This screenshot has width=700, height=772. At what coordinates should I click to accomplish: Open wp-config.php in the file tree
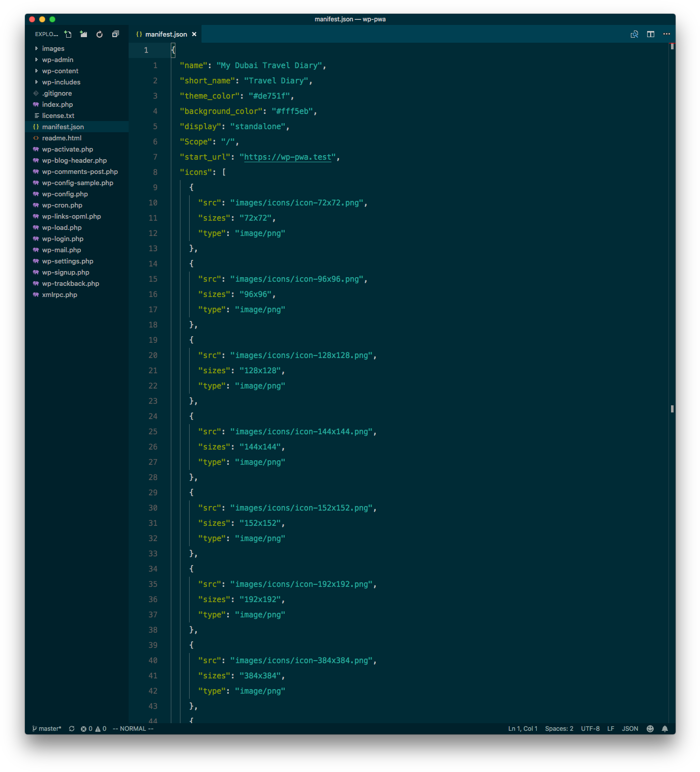[65, 194]
